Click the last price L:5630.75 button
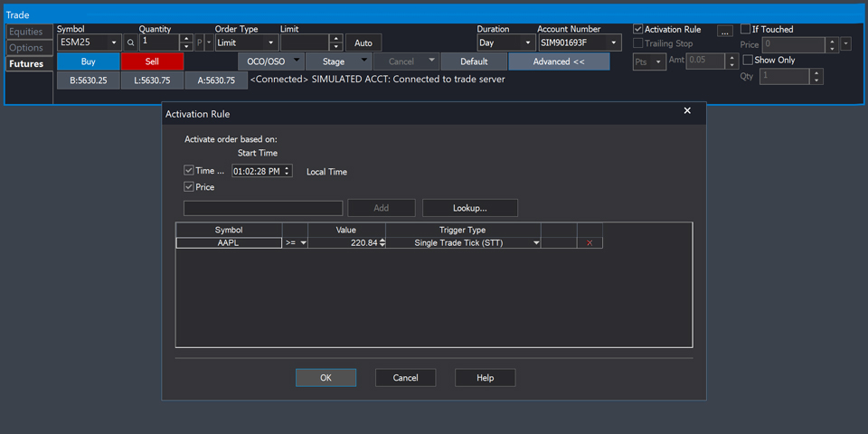Image resolution: width=868 pixels, height=434 pixels. 152,80
